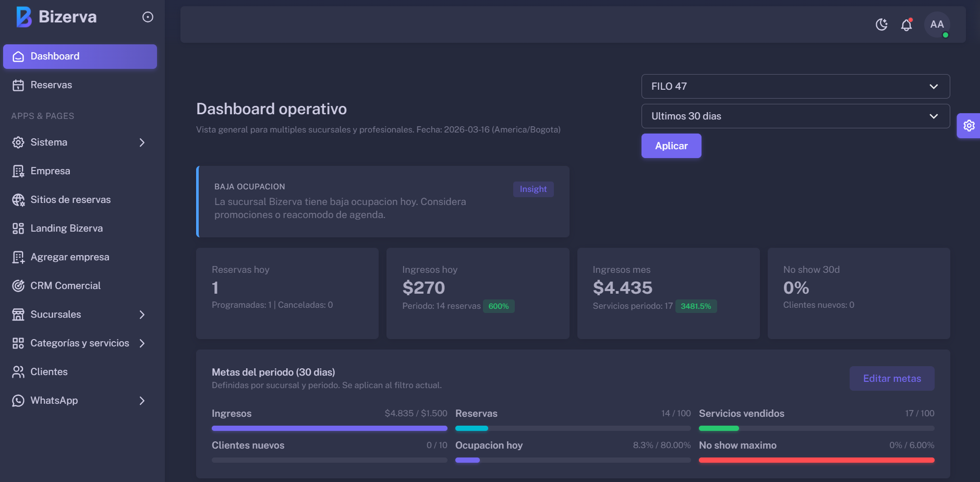The width and height of the screenshot is (980, 482).
Task: Click the WhatsApp icon in the sidebar
Action: [x=18, y=401]
